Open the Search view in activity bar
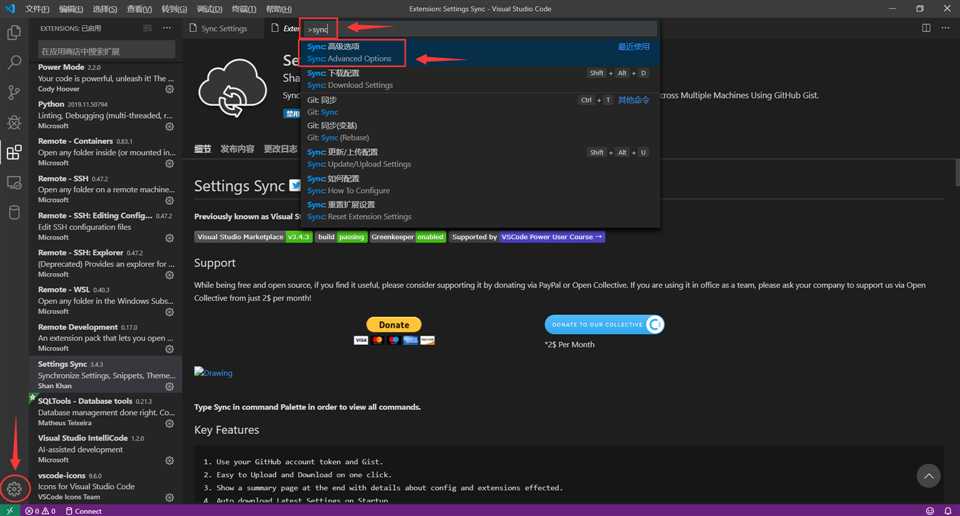 14,62
